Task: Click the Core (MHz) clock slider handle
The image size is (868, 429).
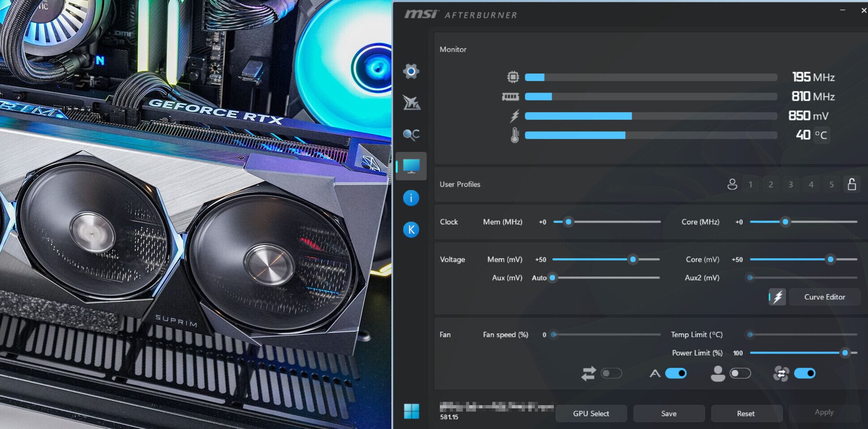Action: tap(785, 222)
